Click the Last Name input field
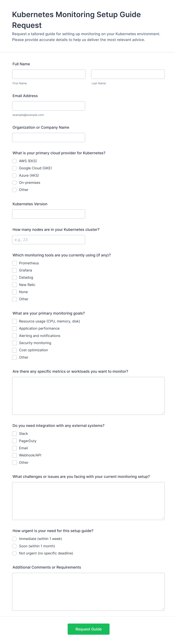The height and width of the screenshot is (644, 175). [x=128, y=74]
